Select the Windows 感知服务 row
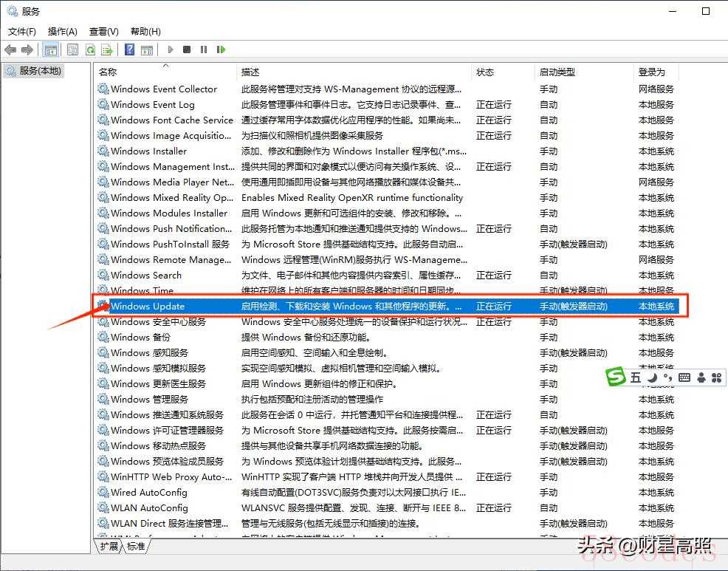 pyautogui.click(x=388, y=352)
